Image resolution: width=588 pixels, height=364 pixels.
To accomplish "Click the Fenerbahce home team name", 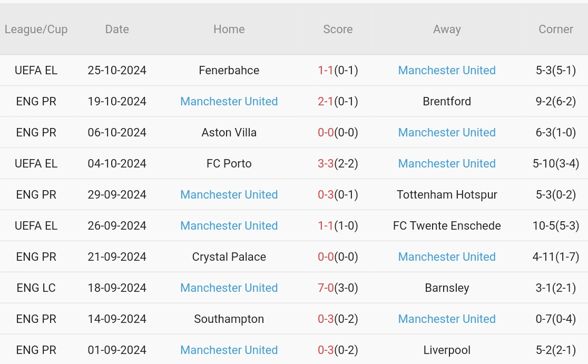I will click(x=229, y=70).
